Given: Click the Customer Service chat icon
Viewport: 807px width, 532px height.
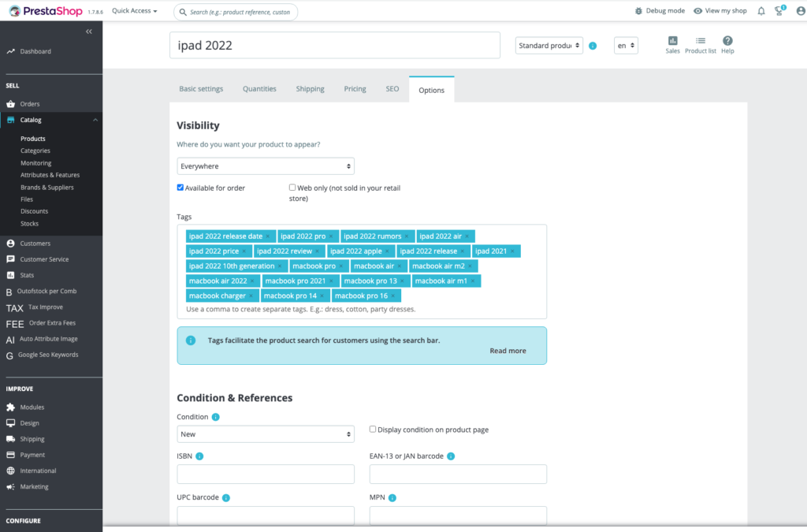Looking at the screenshot, I should pos(10,259).
